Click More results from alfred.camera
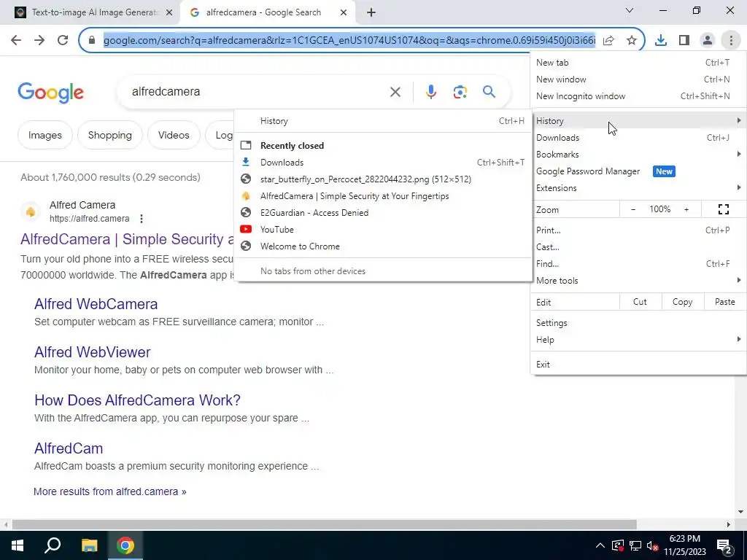 [x=110, y=491]
